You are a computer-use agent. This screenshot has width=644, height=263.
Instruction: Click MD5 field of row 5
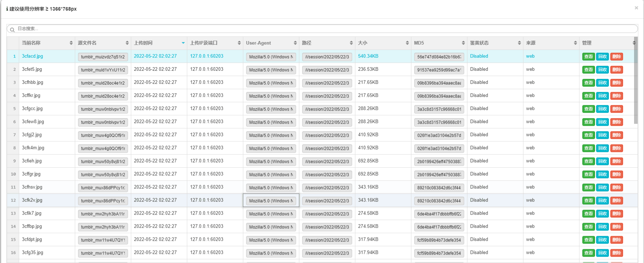coord(439,109)
